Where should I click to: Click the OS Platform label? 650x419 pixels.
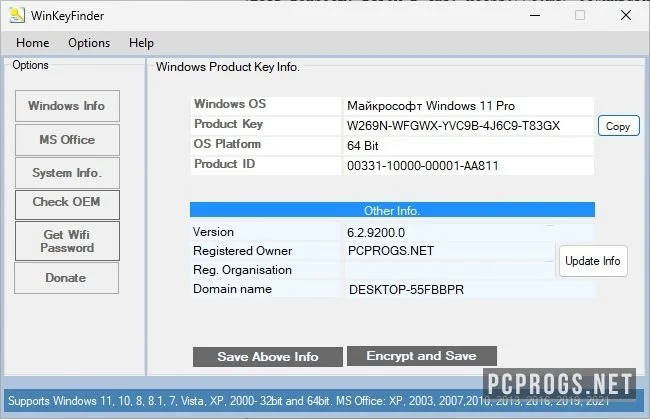coord(227,144)
